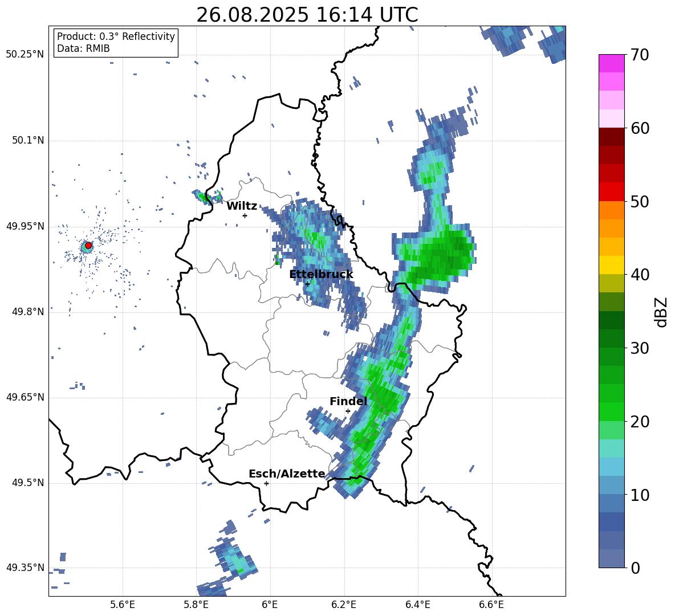Select the Findel station label
The height and width of the screenshot is (616, 675).
point(348,401)
